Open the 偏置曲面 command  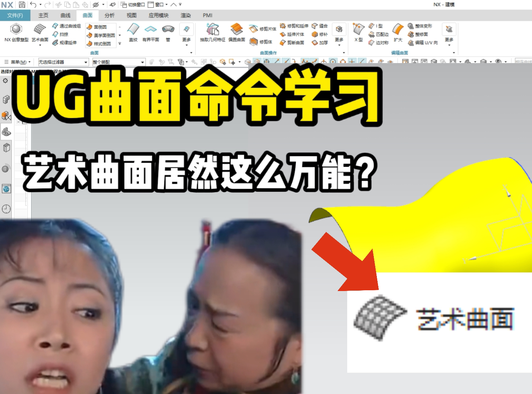click(237, 33)
